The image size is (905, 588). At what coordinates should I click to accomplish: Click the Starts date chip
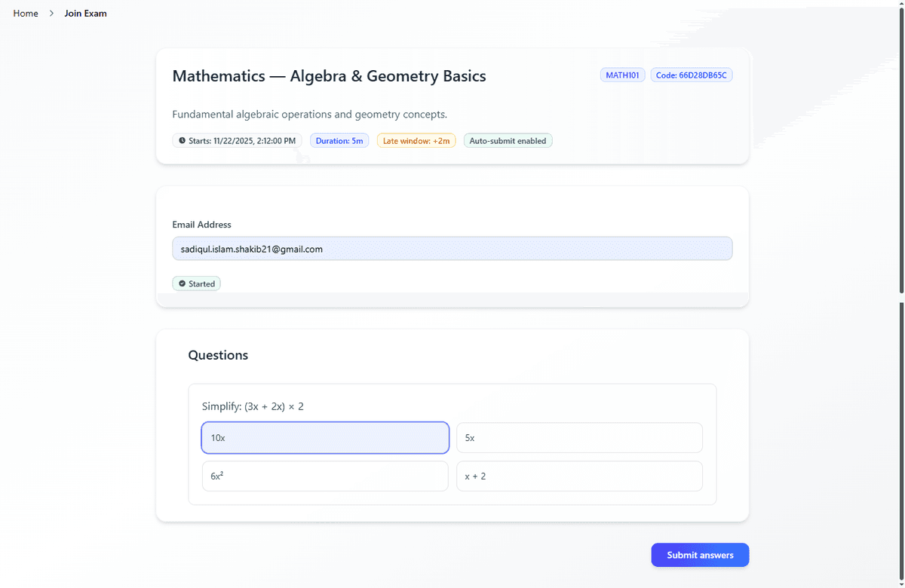tap(237, 140)
